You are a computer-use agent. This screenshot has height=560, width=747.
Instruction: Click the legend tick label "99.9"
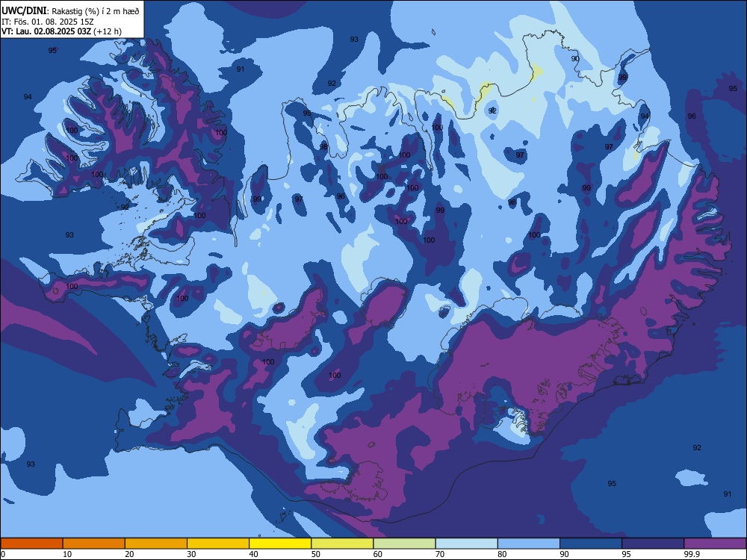(x=692, y=554)
